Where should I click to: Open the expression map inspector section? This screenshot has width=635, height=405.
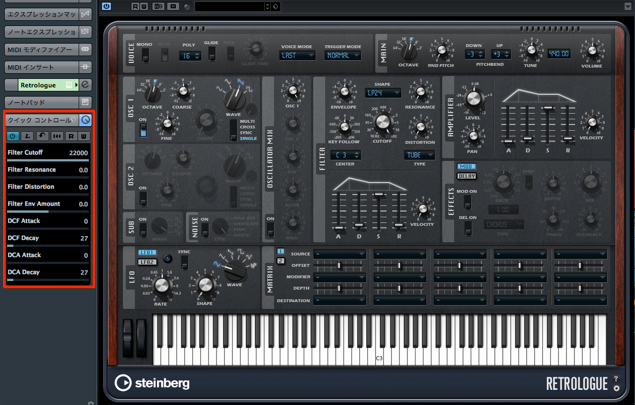[41, 14]
